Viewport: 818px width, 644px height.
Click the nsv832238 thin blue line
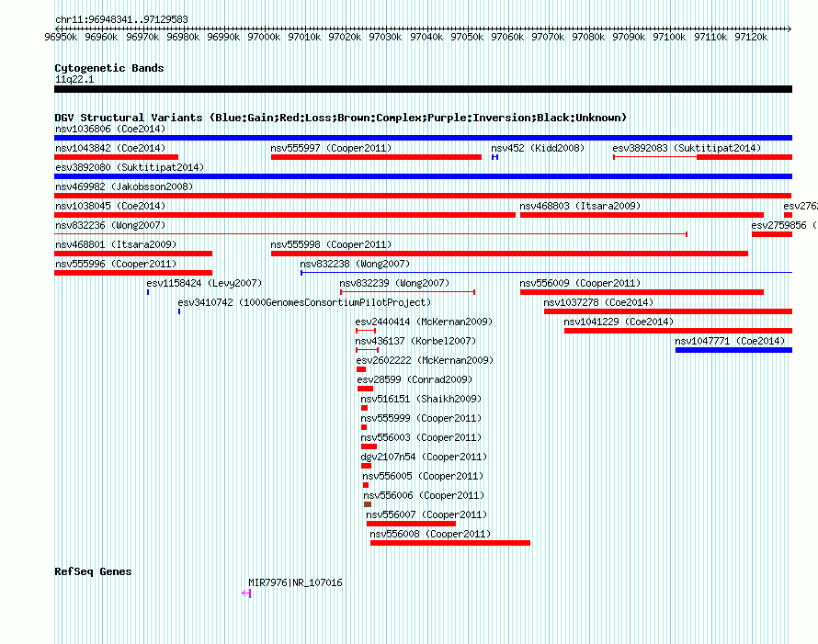(547, 273)
